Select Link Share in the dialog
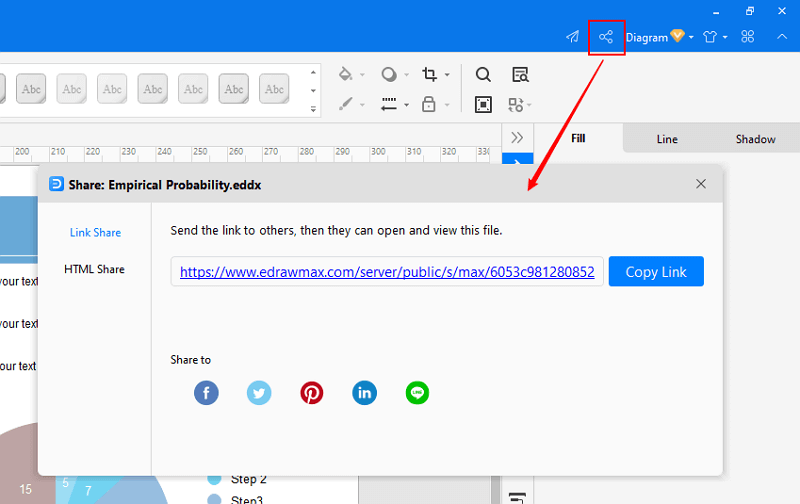 click(95, 233)
